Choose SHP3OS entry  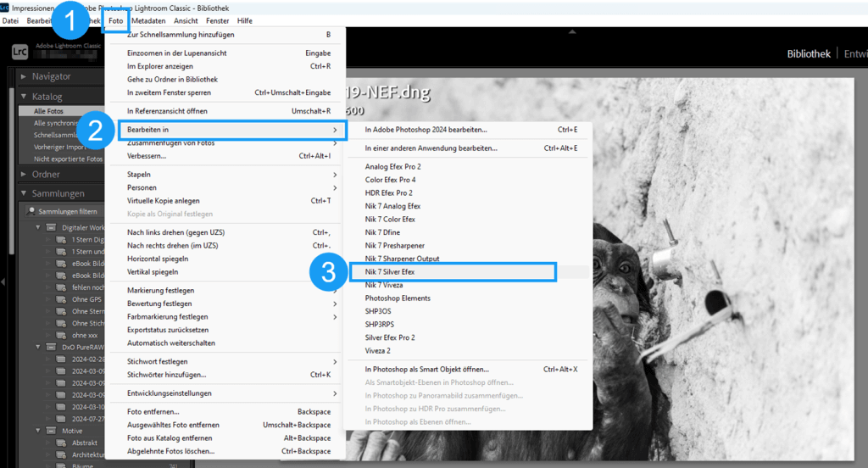[470, 312]
